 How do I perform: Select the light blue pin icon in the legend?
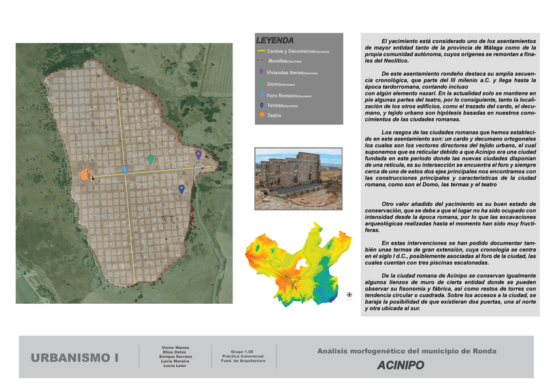[x=261, y=95]
